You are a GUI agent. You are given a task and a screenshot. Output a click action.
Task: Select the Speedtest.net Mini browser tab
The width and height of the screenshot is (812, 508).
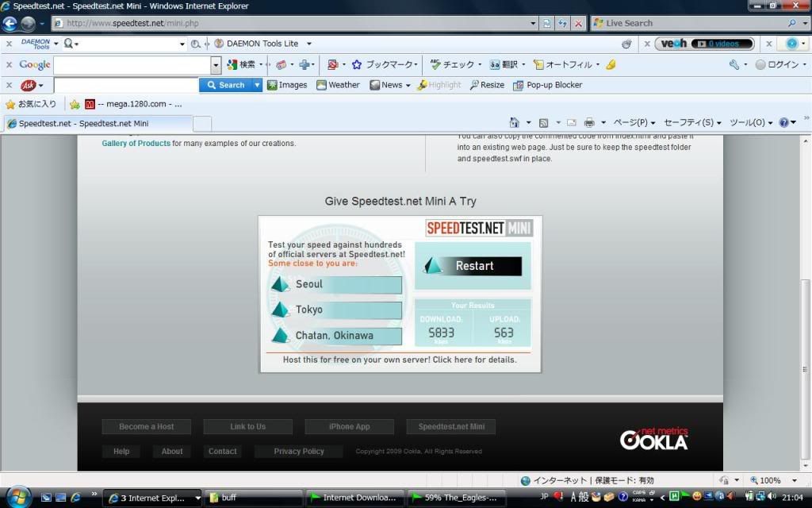[x=98, y=123]
